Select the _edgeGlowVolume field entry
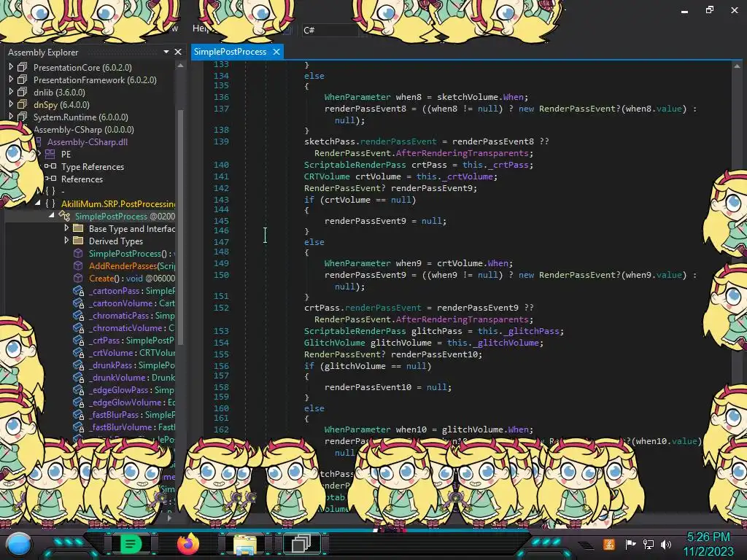747x560 pixels. [132, 402]
